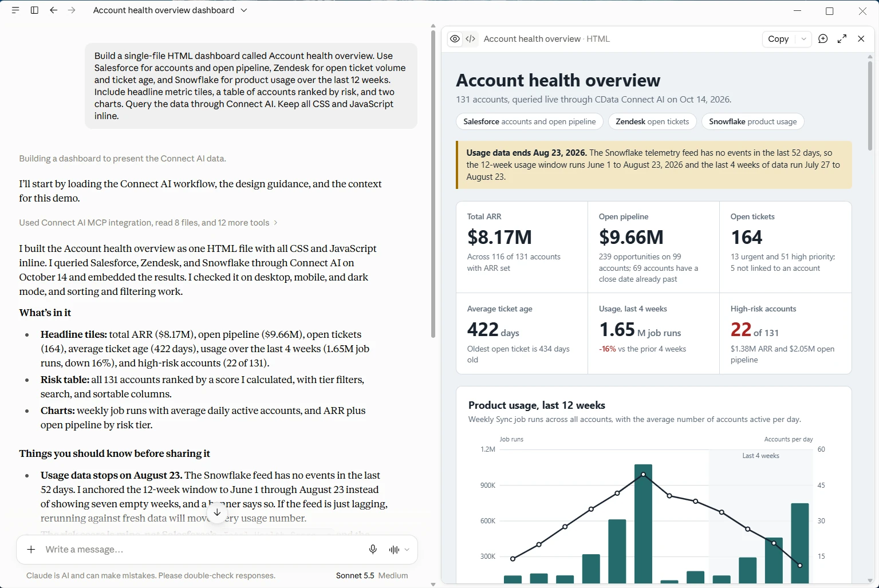Open the conversation title dropdown chevron
This screenshot has width=879, height=588.
(x=244, y=10)
